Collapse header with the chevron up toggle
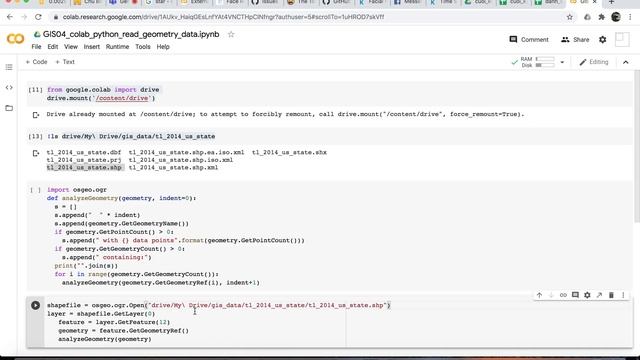This screenshot has width=640, height=360. (625, 62)
